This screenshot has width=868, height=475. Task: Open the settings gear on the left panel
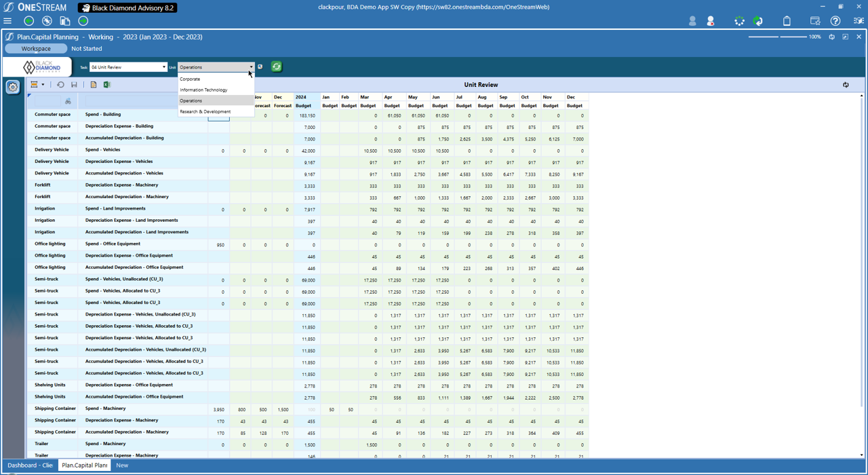12,87
